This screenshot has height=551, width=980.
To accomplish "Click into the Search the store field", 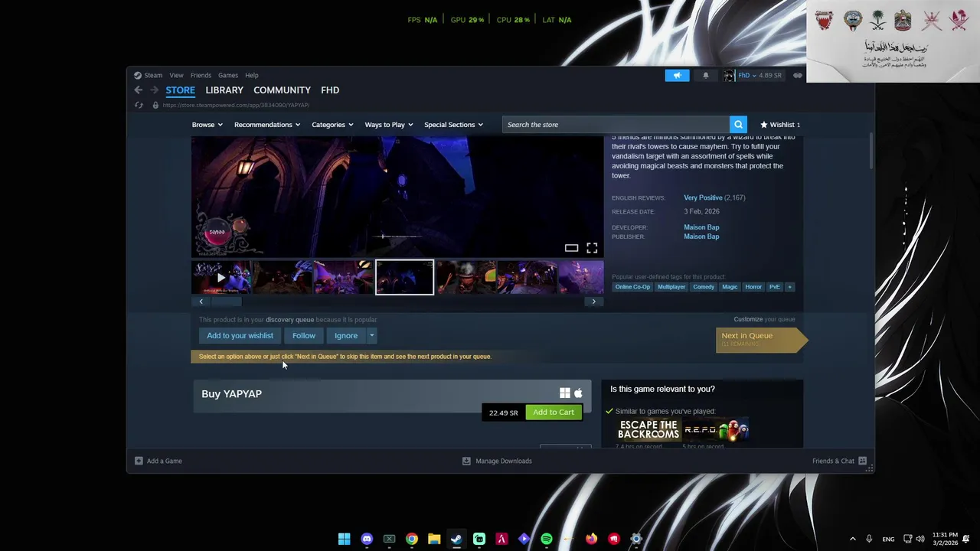I will tap(616, 125).
